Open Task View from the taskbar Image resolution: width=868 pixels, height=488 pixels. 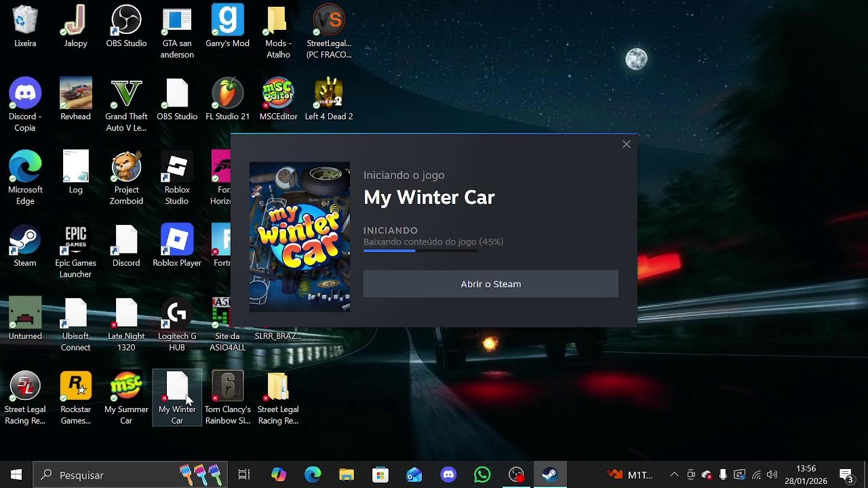click(x=244, y=474)
